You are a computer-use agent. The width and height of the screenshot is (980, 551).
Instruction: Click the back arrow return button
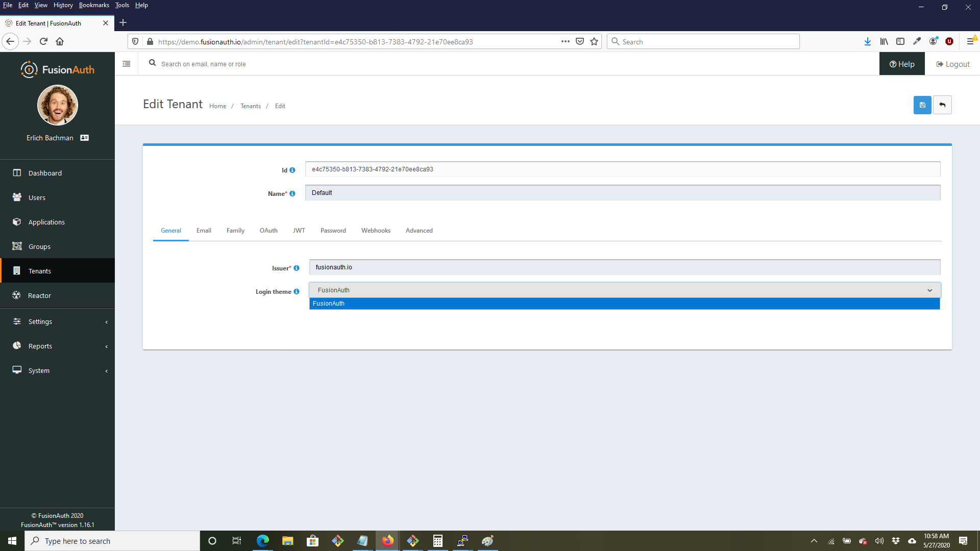pyautogui.click(x=942, y=105)
